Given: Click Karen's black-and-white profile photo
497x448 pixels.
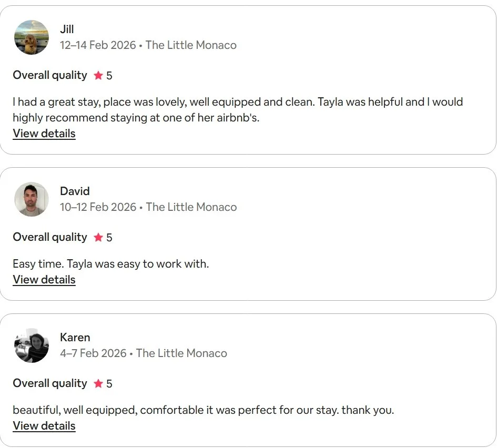Looking at the screenshot, I should (x=32, y=345).
